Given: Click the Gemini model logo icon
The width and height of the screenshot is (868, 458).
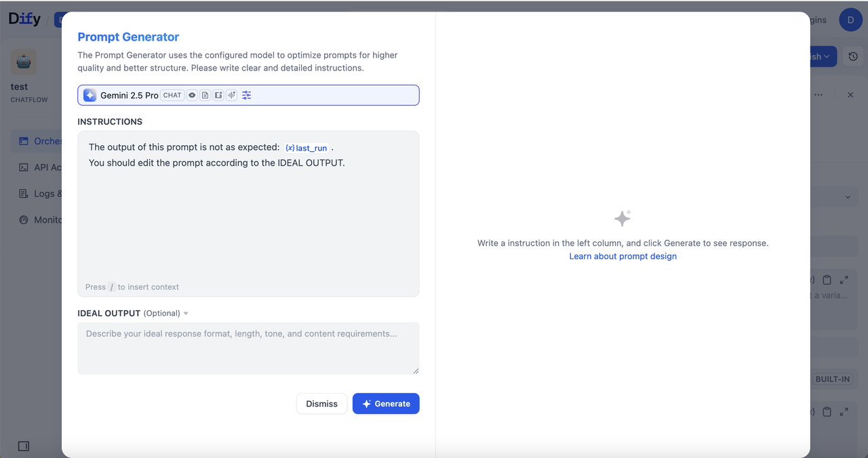Looking at the screenshot, I should (90, 96).
